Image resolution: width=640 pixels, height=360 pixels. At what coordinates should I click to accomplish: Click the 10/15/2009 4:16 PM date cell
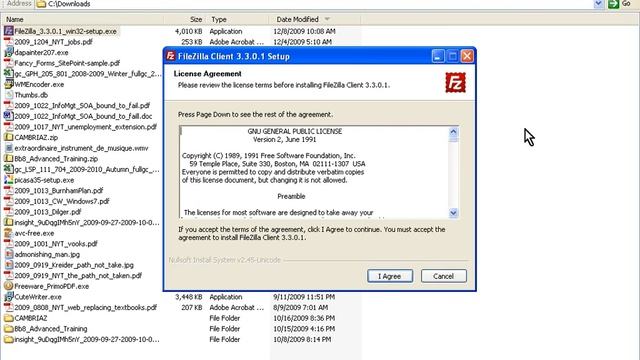click(304, 329)
